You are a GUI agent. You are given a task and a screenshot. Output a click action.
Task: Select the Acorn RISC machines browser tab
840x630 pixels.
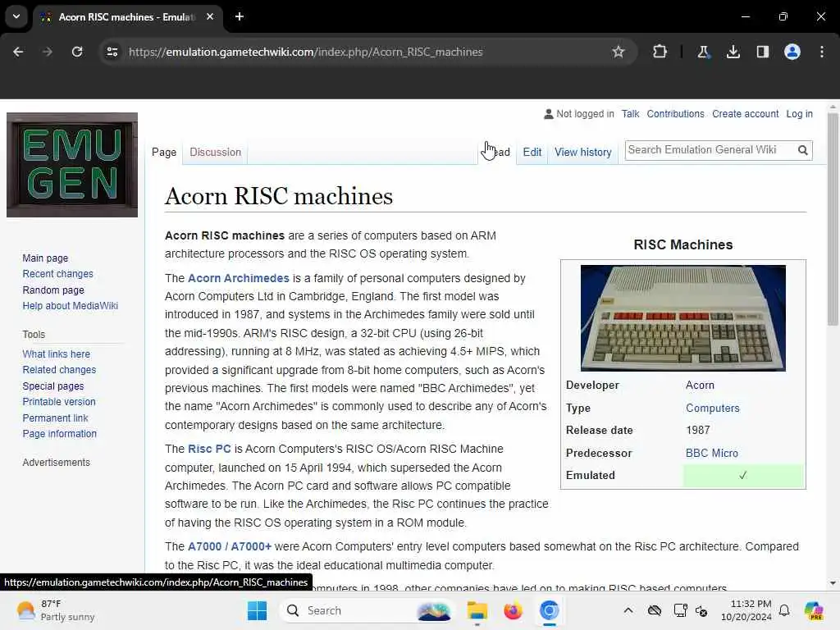click(127, 16)
